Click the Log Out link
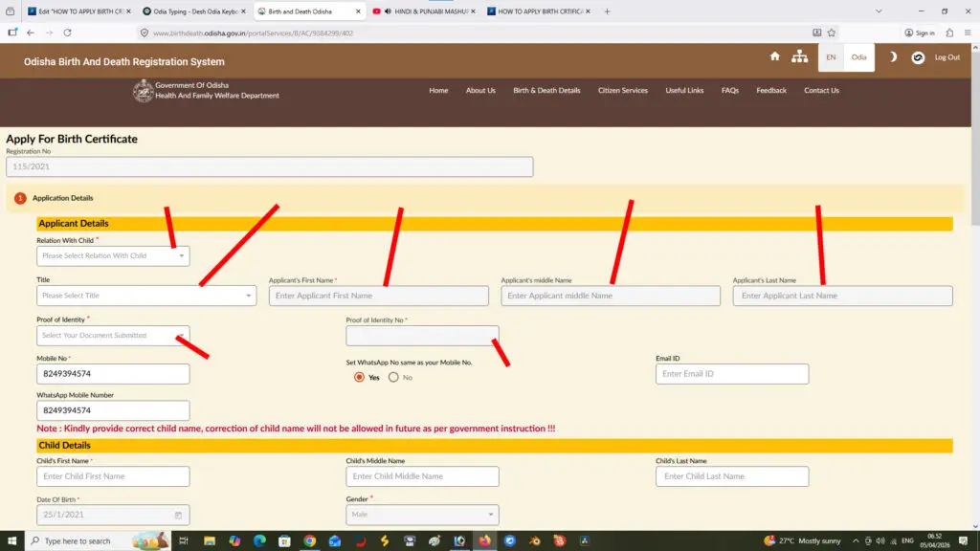980x551 pixels. [947, 57]
